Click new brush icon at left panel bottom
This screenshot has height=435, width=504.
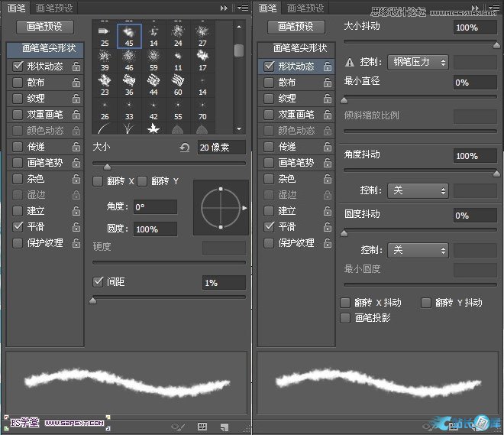[224, 426]
